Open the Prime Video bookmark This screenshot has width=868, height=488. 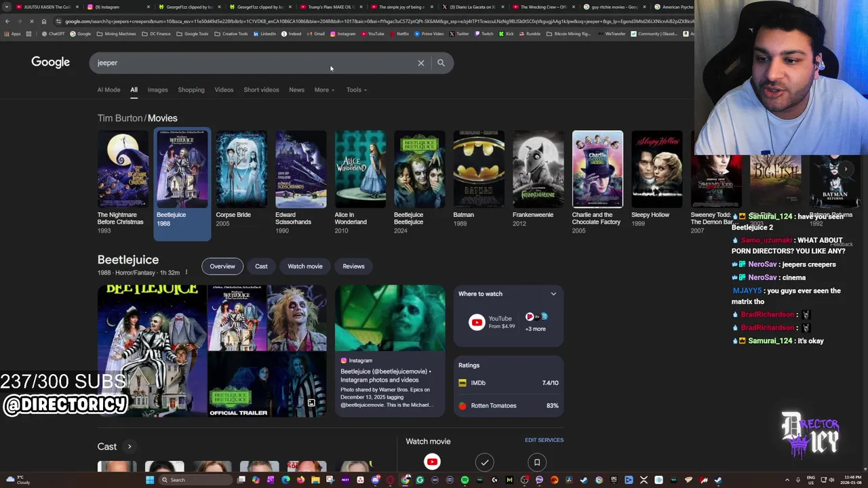(429, 34)
